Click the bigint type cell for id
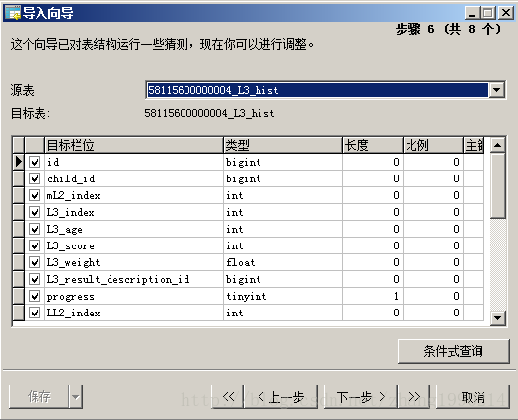Viewport: 518px width, 420px height. tap(283, 162)
